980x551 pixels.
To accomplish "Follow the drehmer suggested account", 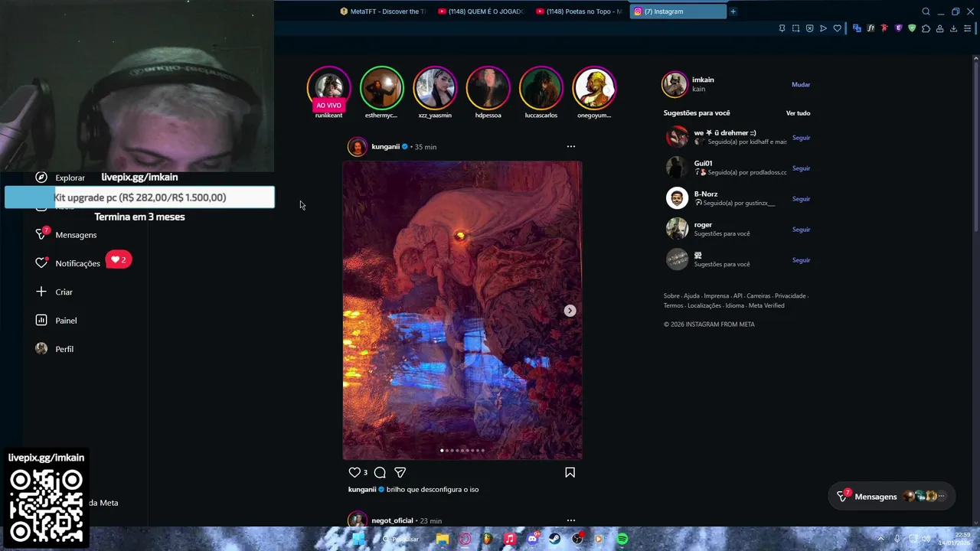I will point(801,138).
